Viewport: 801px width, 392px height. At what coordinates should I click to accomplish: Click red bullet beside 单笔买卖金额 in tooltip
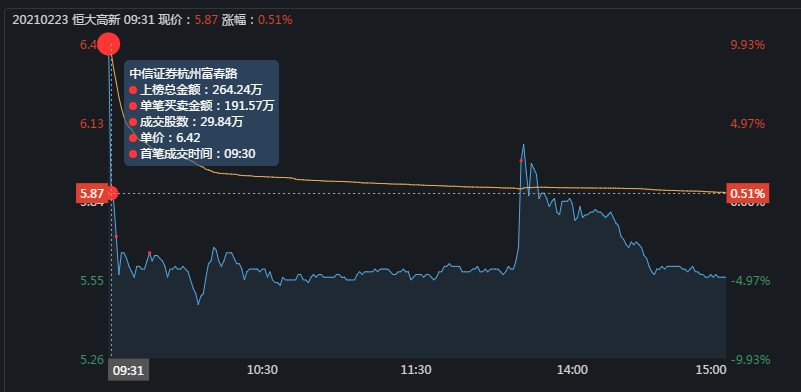133,106
